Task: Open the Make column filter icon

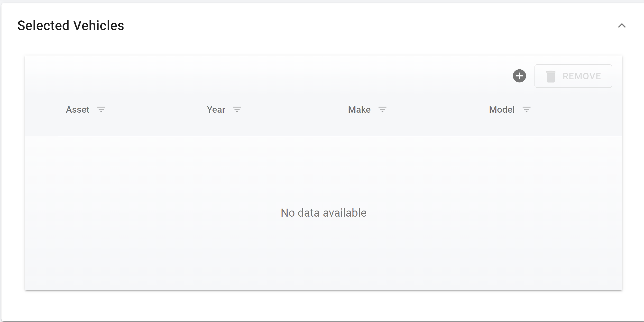Action: point(382,110)
